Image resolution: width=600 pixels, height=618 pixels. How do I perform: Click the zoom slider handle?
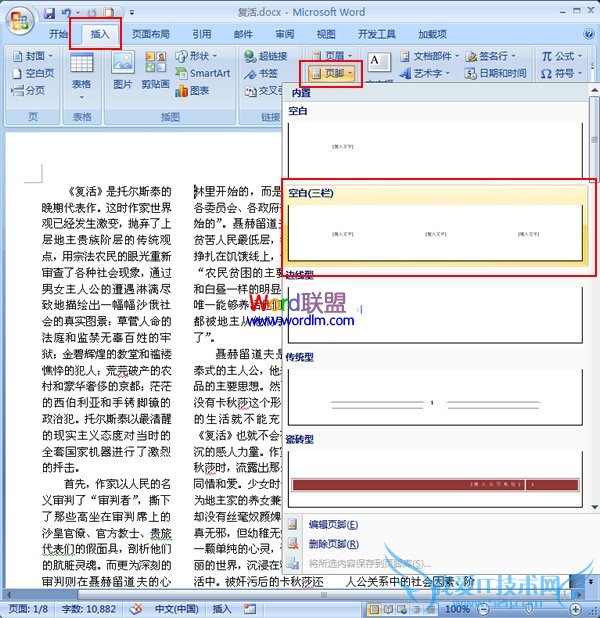point(529,609)
